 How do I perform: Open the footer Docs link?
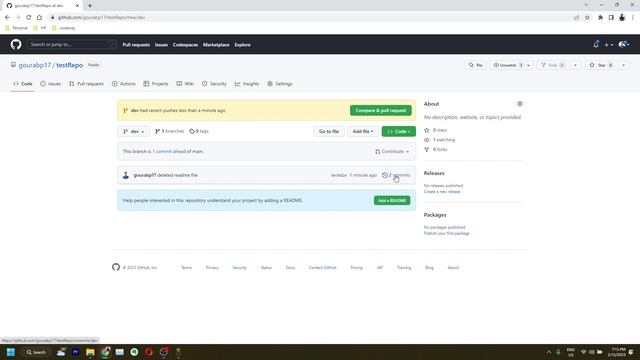[x=290, y=268]
